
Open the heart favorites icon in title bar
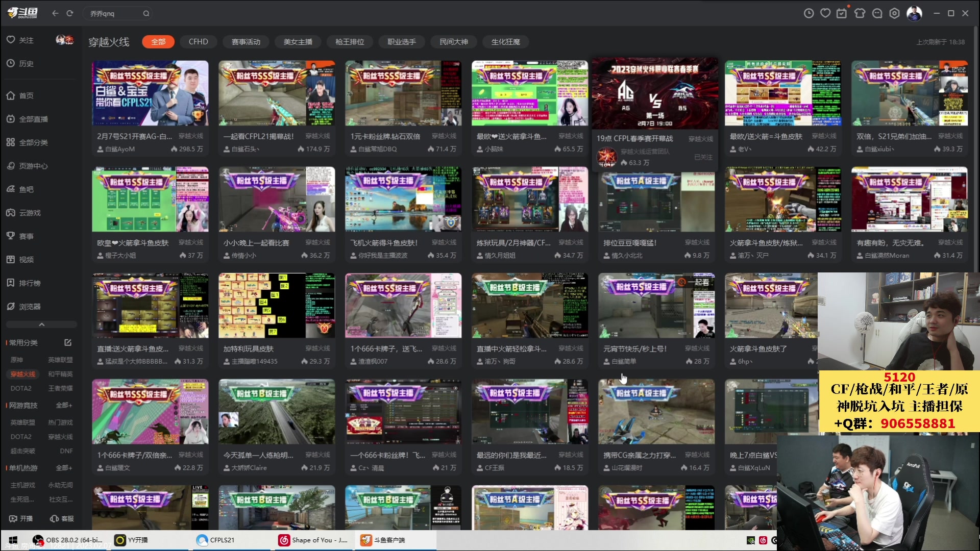coord(825,13)
